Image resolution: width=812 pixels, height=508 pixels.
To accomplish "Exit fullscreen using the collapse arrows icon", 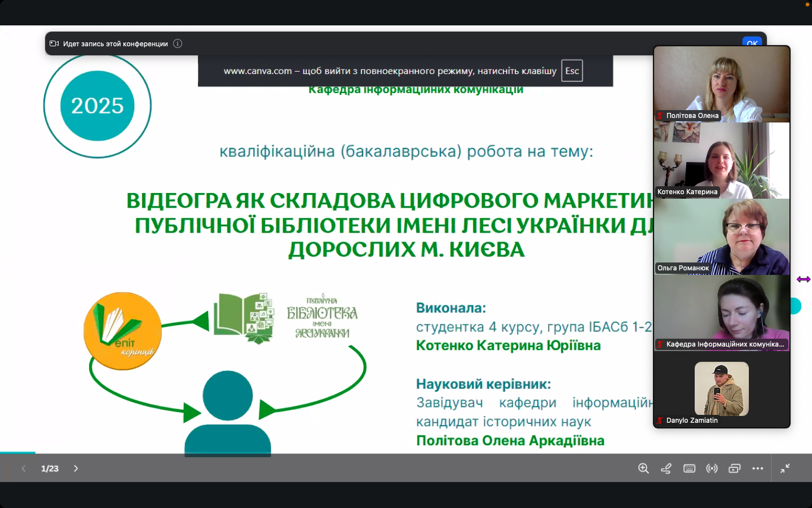I will (x=785, y=468).
